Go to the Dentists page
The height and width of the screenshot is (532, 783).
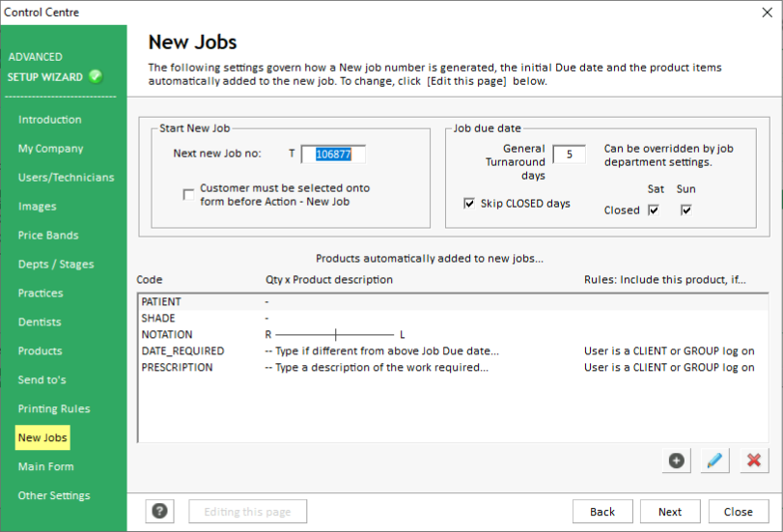click(40, 322)
